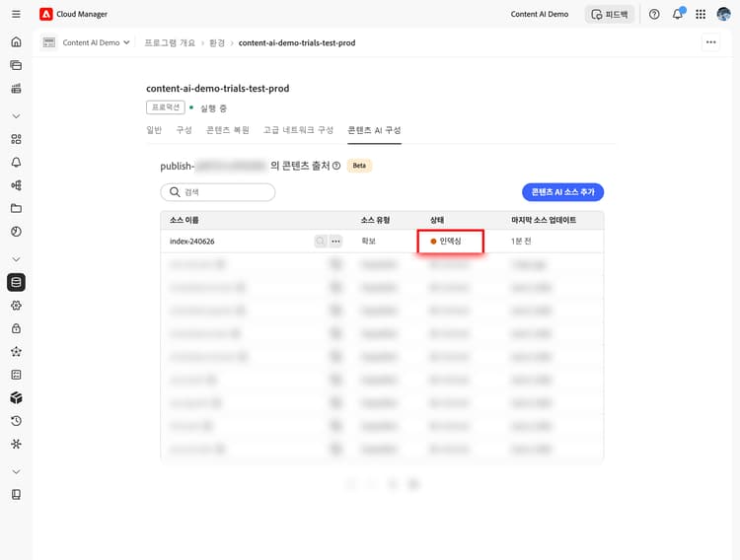
Task: Click the search field labeled 검색
Action: coord(218,192)
